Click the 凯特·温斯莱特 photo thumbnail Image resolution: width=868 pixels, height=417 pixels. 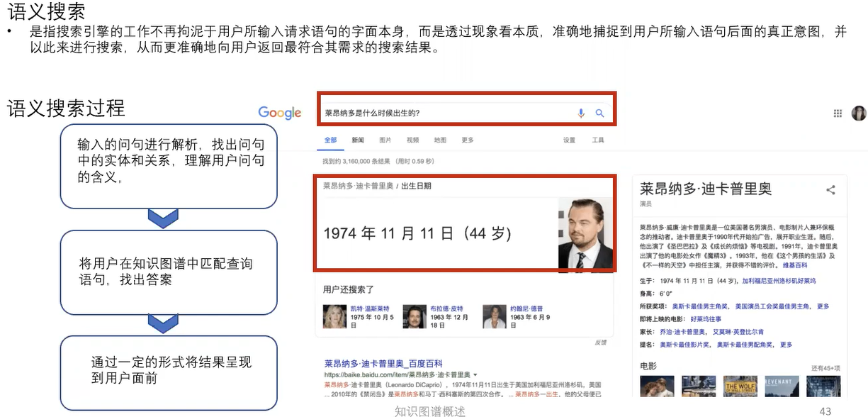334,317
